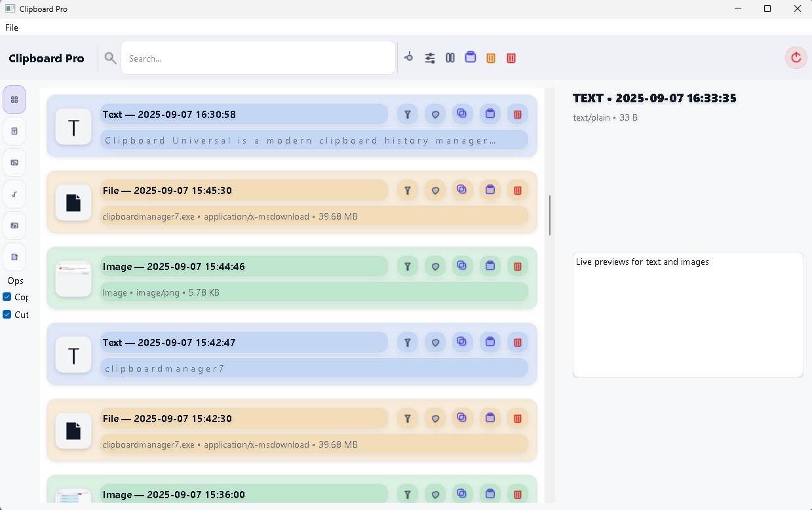The image size is (812, 510).
Task: Click the magnifier search icon
Action: pos(111,58)
